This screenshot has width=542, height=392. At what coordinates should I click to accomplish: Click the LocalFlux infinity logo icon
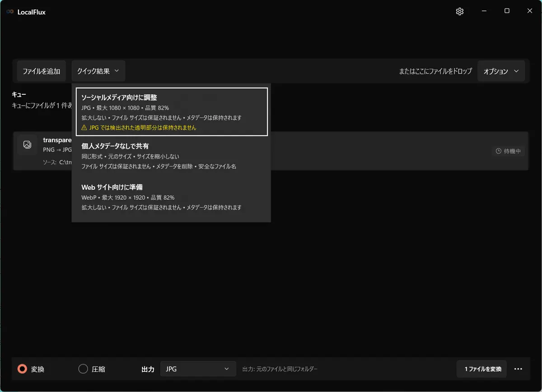point(10,12)
